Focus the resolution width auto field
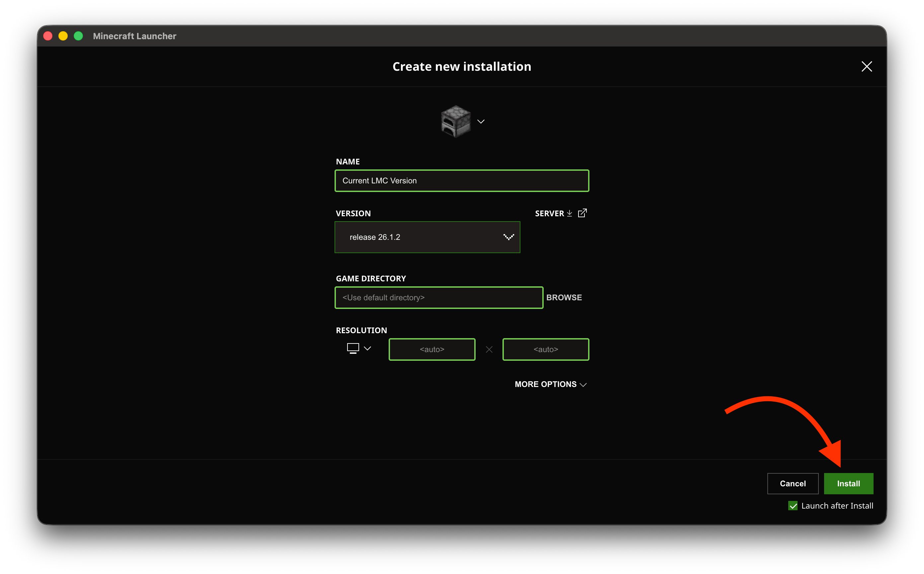Viewport: 924px width, 574px height. point(432,349)
